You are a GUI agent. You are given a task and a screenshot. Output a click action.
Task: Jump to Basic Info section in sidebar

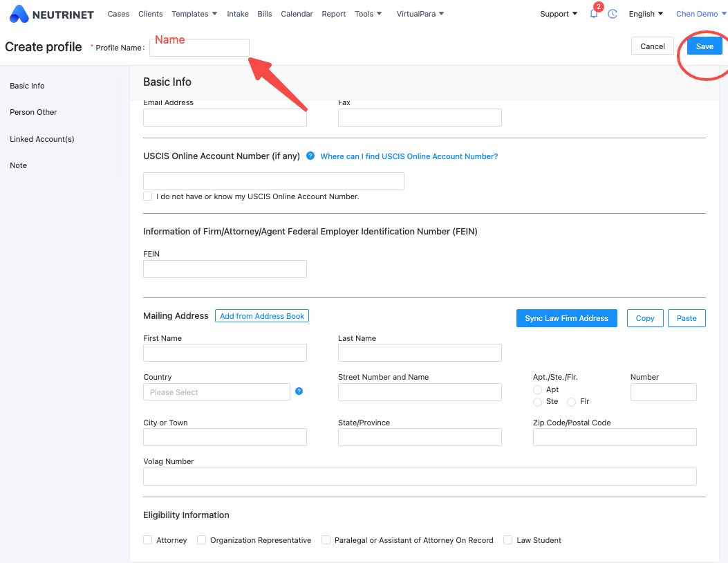(28, 86)
